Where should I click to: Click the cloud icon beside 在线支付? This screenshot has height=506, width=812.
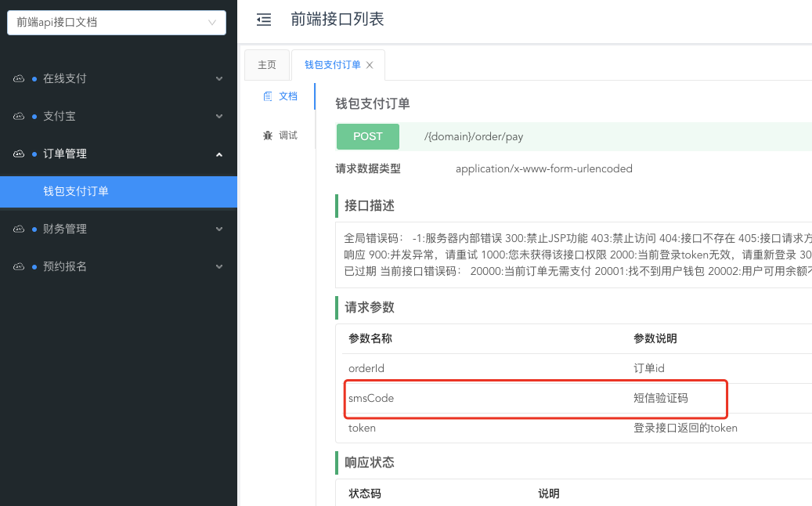19,79
